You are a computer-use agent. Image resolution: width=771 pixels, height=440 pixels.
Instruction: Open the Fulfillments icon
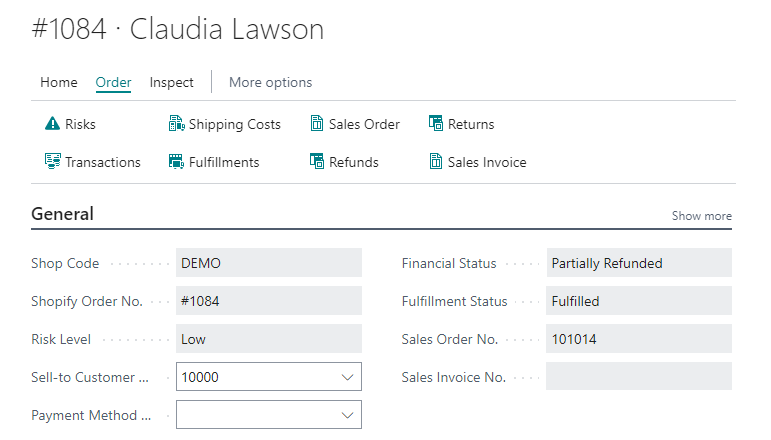(176, 161)
